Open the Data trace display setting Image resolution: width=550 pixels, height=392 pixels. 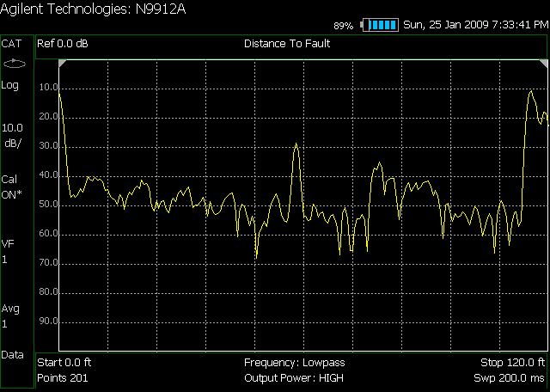pyautogui.click(x=13, y=354)
